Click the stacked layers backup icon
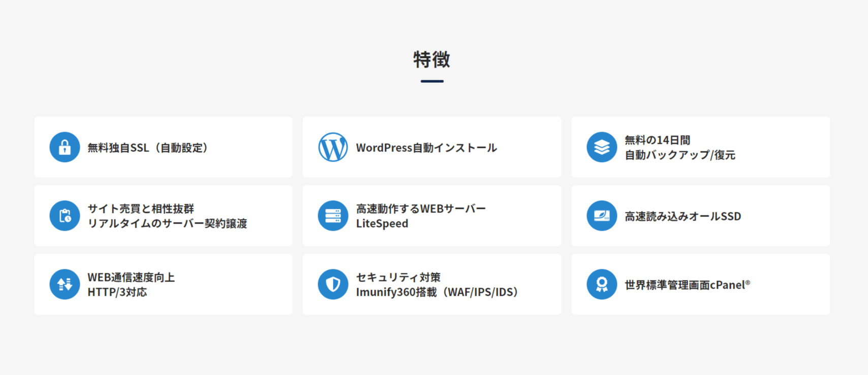 (x=602, y=147)
